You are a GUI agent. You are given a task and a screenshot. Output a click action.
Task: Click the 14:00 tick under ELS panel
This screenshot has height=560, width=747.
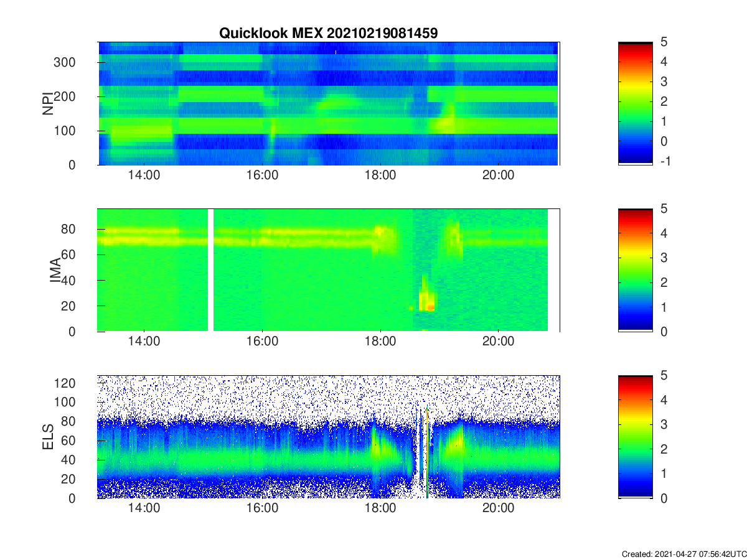pos(144,509)
